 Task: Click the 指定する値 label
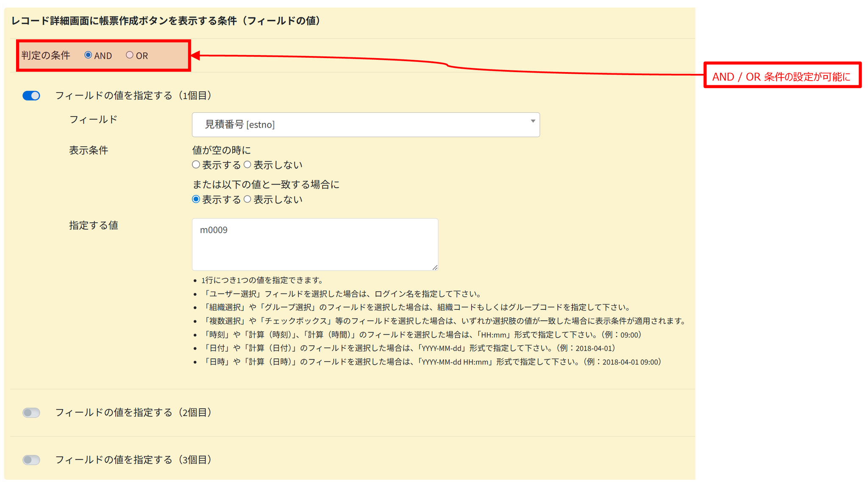coord(93,225)
